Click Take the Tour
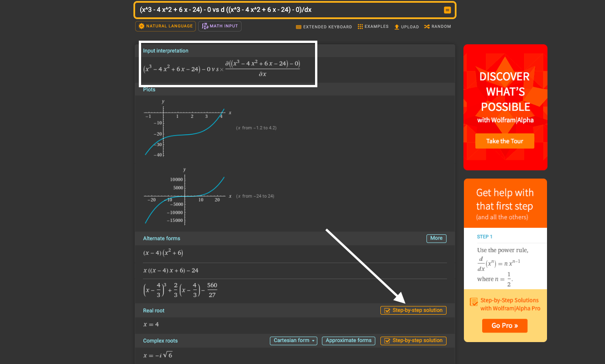This screenshot has width=605, height=364. (505, 141)
